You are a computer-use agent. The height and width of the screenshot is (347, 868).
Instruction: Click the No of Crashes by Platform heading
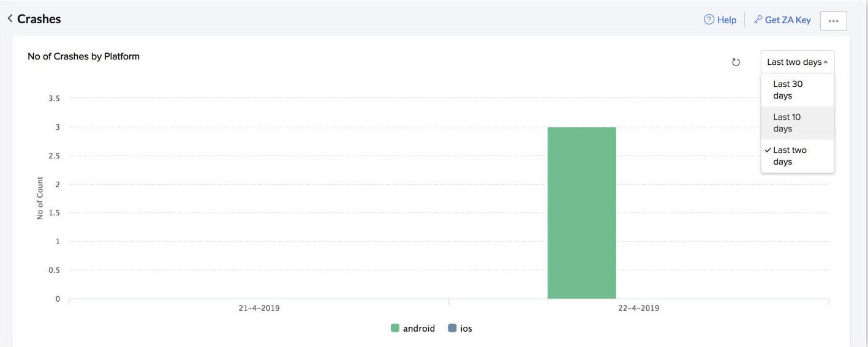point(83,56)
